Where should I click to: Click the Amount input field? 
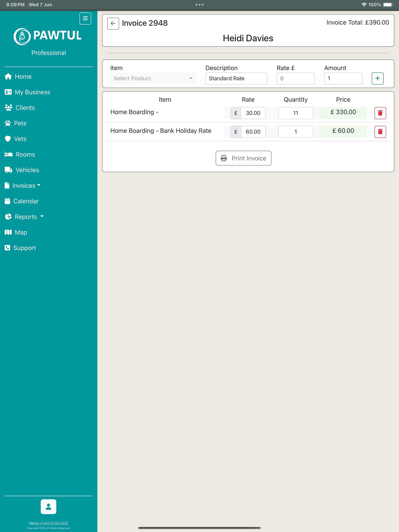(x=343, y=78)
